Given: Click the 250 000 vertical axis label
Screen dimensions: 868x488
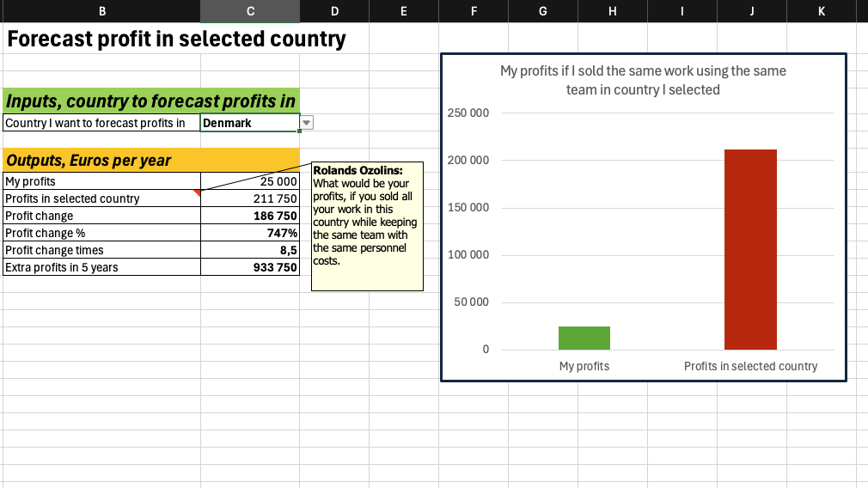Looking at the screenshot, I should point(468,113).
